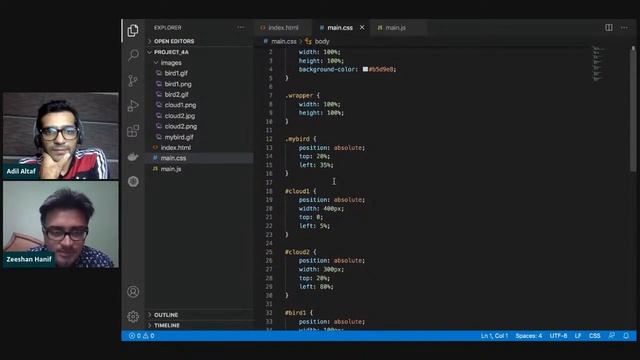Click the .wrapper selector line
640x360 pixels.
tap(302, 96)
